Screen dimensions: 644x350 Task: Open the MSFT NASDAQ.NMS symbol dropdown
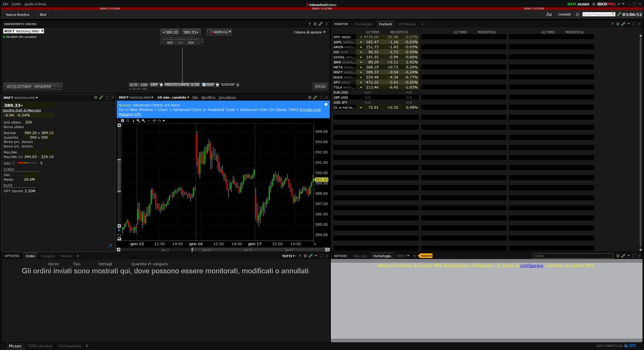click(23, 31)
